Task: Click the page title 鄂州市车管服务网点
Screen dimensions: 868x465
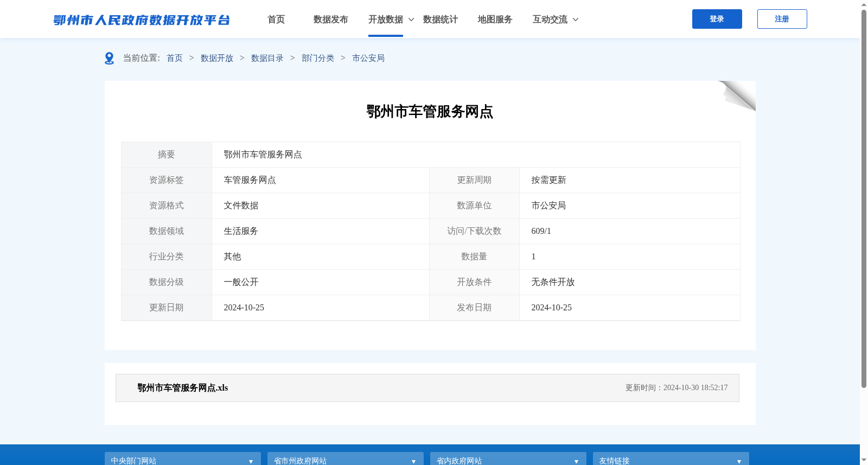Action: [x=430, y=112]
